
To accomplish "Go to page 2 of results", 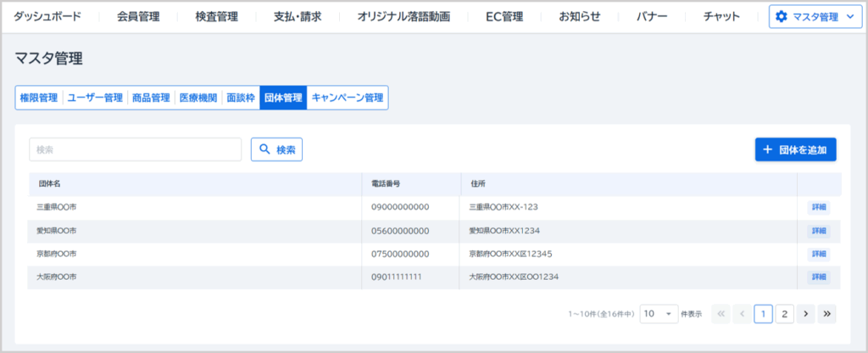I will point(785,314).
